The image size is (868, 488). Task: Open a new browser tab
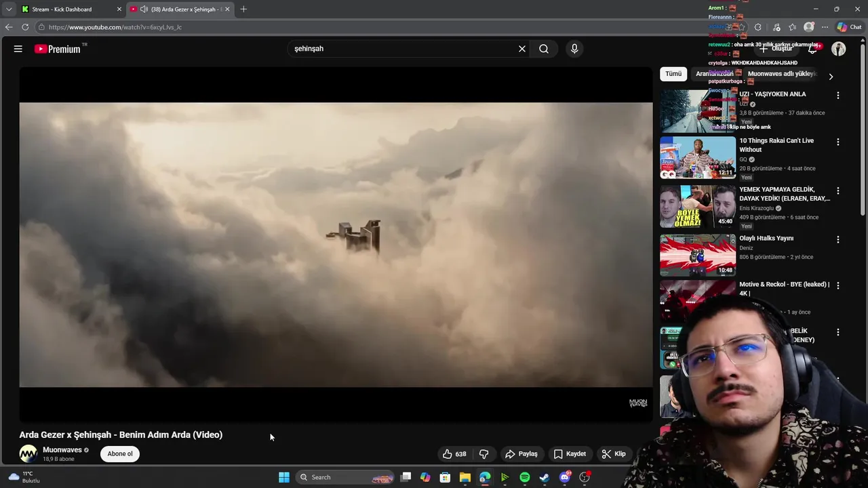[243, 9]
